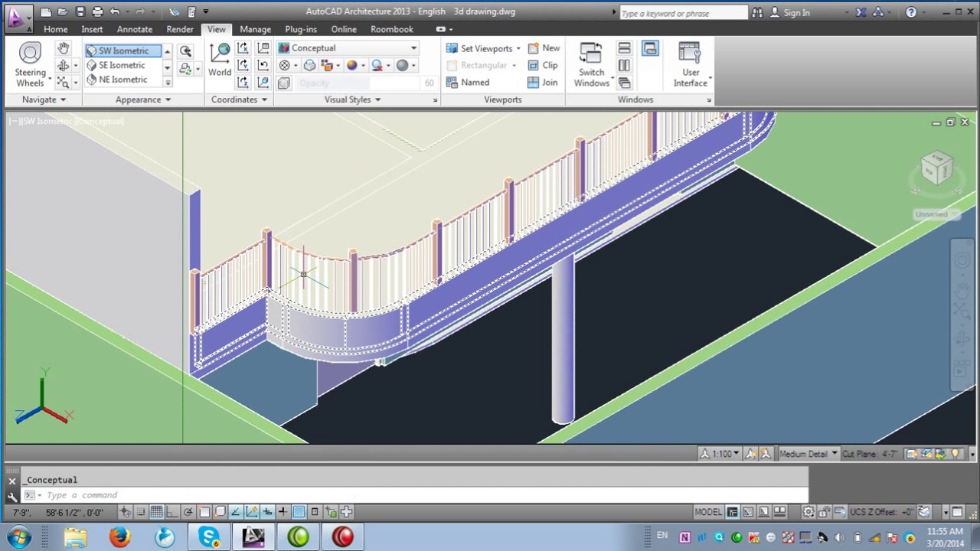This screenshot has width=980, height=551.
Task: Select the NE Isometric view
Action: [122, 80]
